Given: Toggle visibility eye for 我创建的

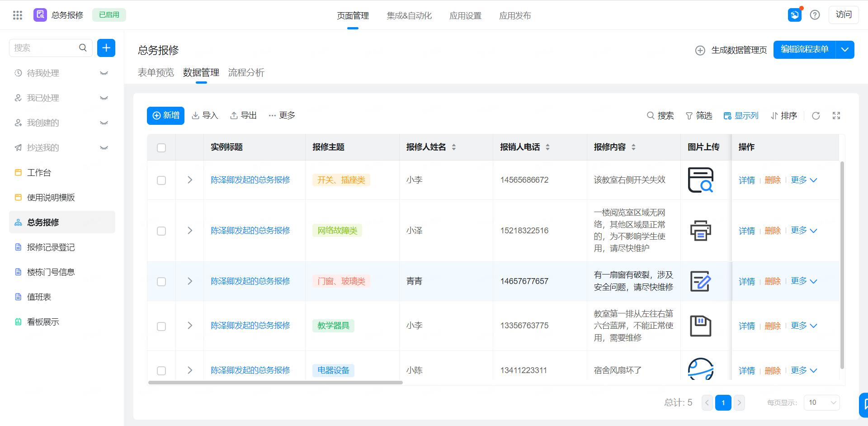Looking at the screenshot, I should pos(104,123).
